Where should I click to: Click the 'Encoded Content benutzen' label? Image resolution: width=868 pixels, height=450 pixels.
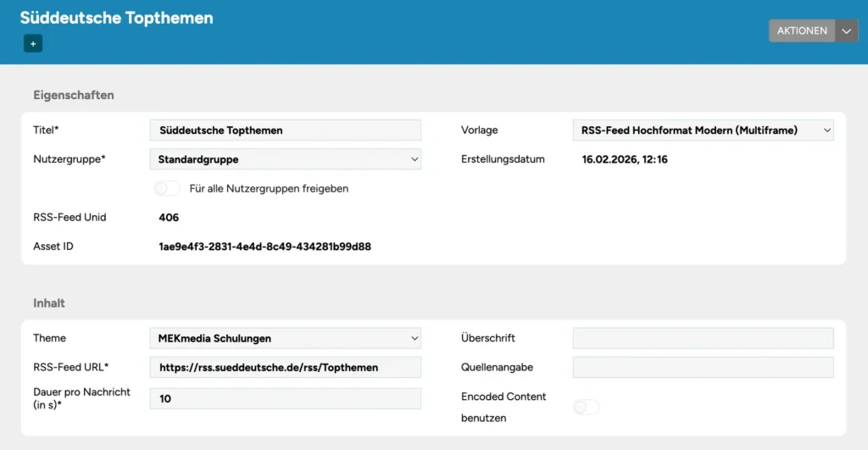coord(504,408)
